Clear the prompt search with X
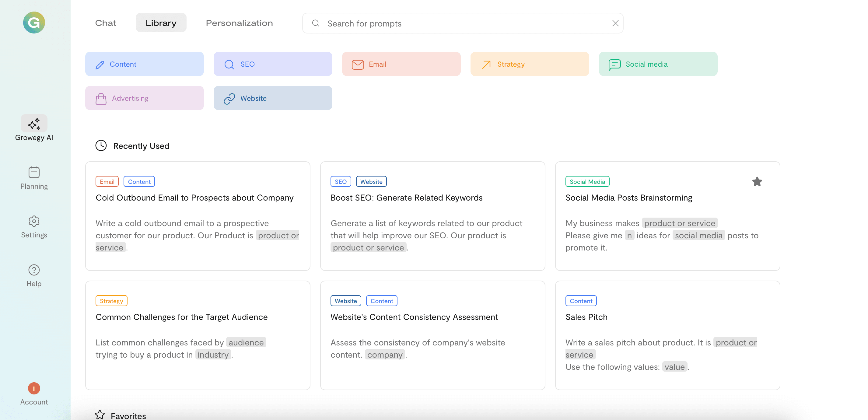The width and height of the screenshot is (868, 420). [615, 23]
